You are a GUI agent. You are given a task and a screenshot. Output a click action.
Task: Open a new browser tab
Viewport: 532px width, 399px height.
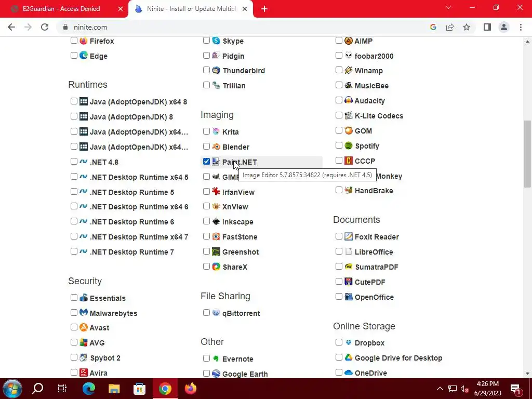264,9
